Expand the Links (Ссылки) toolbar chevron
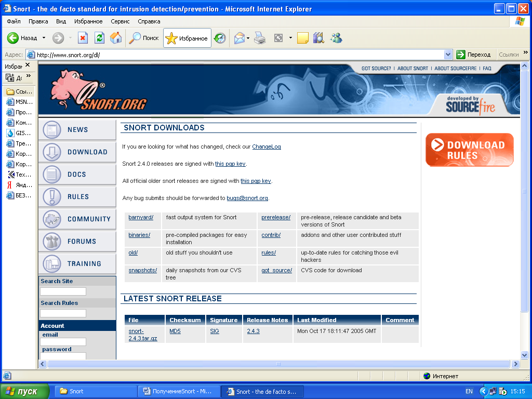This screenshot has height=399, width=532. (x=526, y=52)
